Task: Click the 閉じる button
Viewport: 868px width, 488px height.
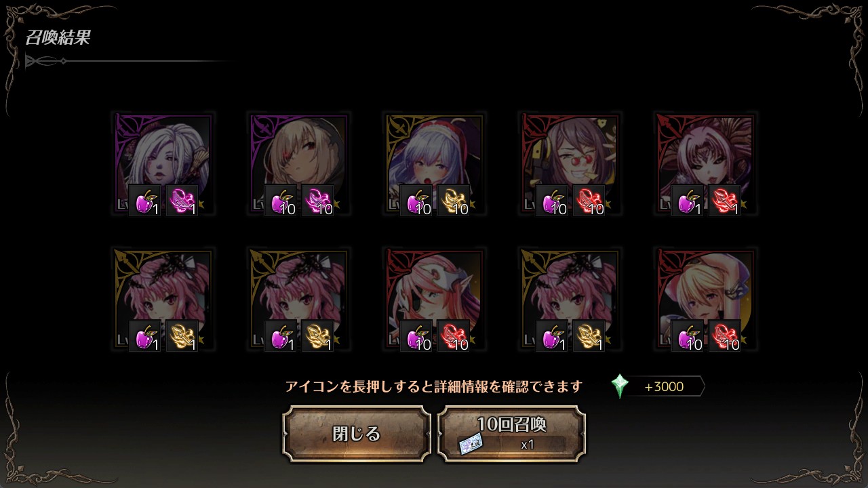Action: click(357, 434)
